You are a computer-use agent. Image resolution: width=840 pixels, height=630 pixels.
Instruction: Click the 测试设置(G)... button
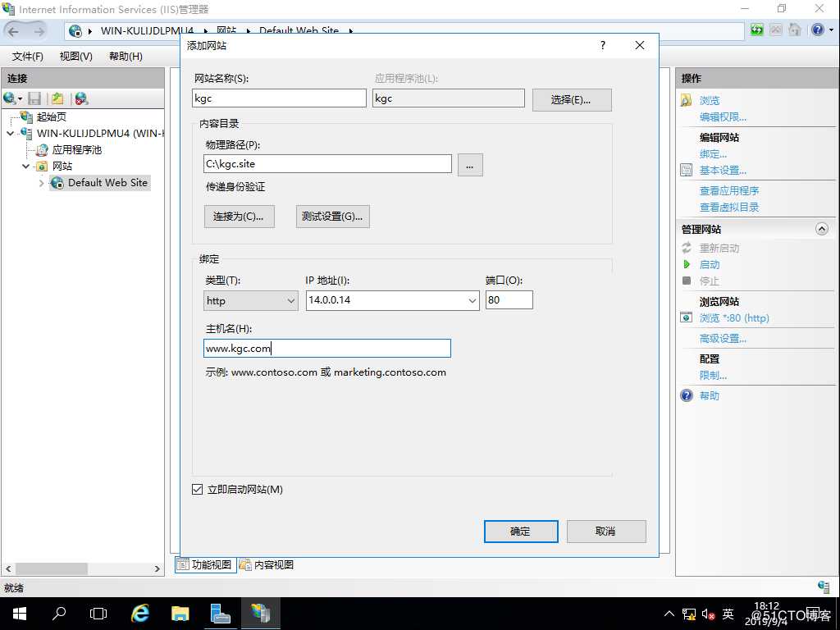tap(333, 217)
